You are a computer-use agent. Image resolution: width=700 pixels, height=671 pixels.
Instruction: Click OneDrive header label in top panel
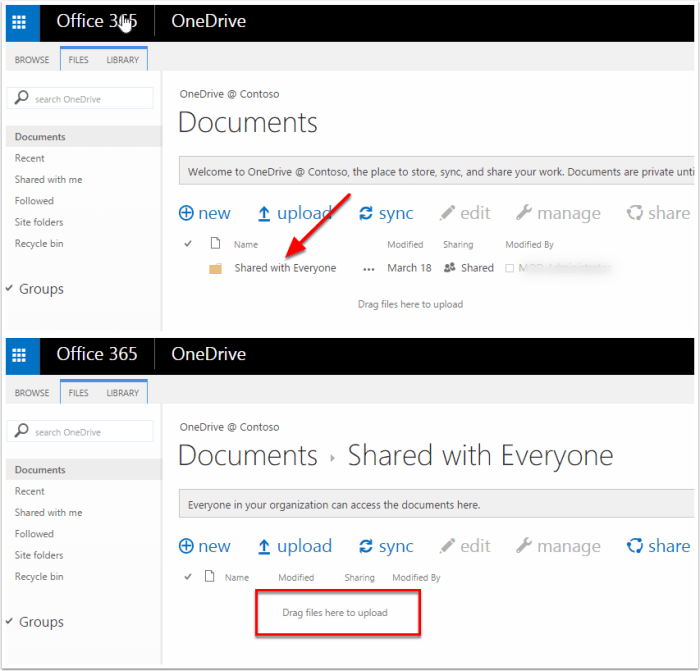pos(208,21)
